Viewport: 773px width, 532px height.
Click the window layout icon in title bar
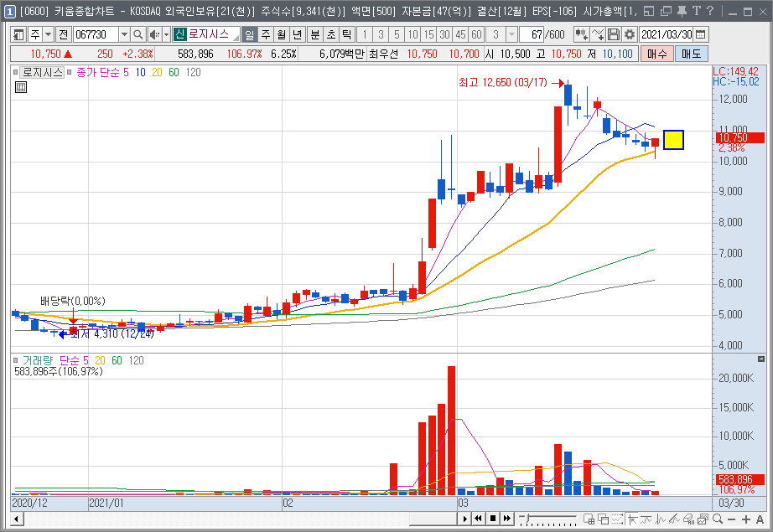(649, 11)
